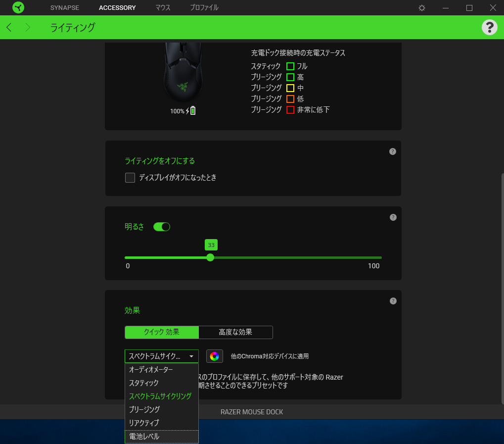Click 他のChroma対応デバイスに適用 link
The image size is (504, 444).
[x=270, y=356]
